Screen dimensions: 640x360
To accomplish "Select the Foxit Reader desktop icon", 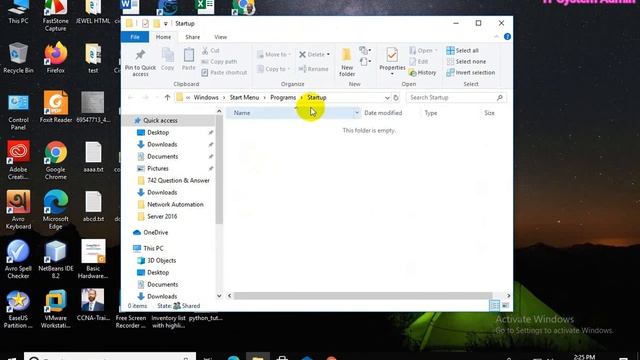I will coord(56,107).
